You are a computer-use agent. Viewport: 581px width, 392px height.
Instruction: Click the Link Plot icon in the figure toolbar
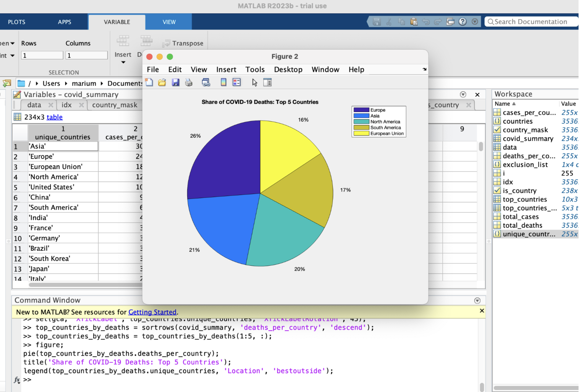tap(206, 82)
